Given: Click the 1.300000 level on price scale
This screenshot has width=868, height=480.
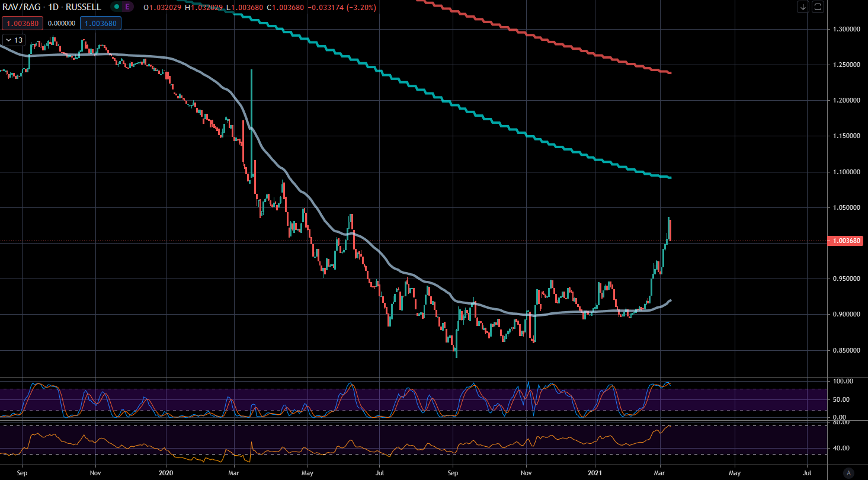Looking at the screenshot, I should [x=846, y=29].
